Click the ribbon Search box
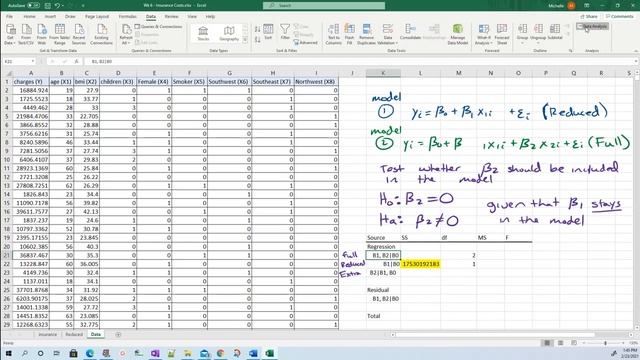This screenshot has width=640, height=360. pyautogui.click(x=324, y=6)
